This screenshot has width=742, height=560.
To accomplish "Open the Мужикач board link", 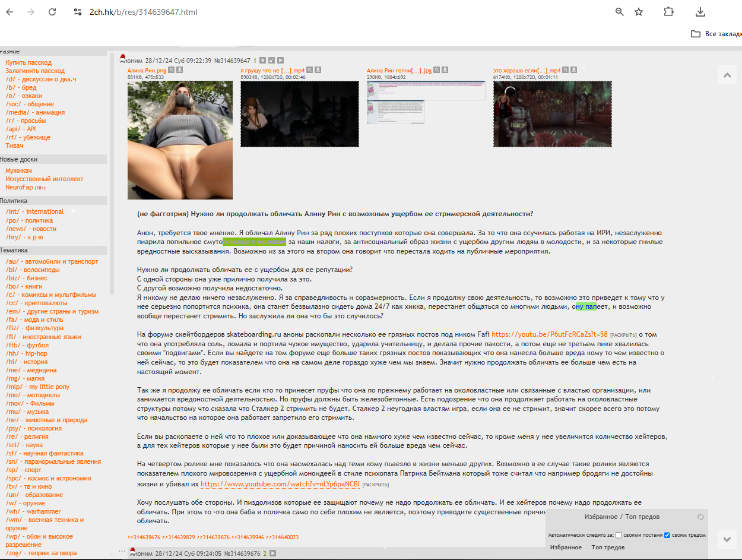I will (18, 170).
